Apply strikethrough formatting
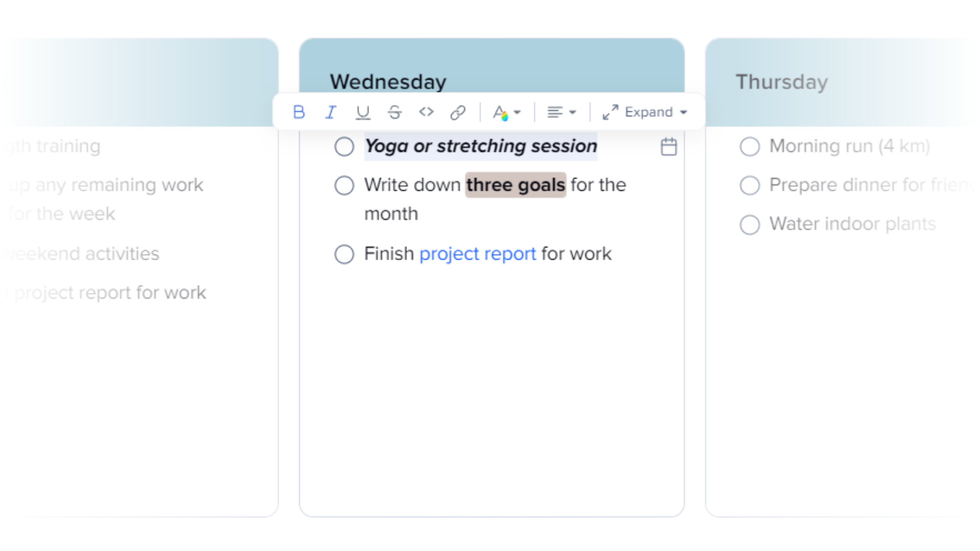Screen dimensions: 980x551 pyautogui.click(x=394, y=112)
